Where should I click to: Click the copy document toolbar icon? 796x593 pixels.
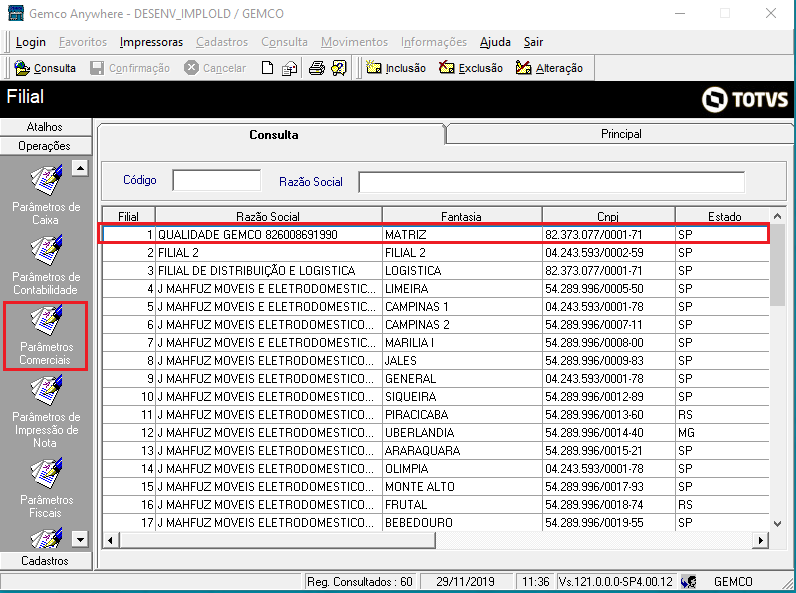(x=289, y=68)
